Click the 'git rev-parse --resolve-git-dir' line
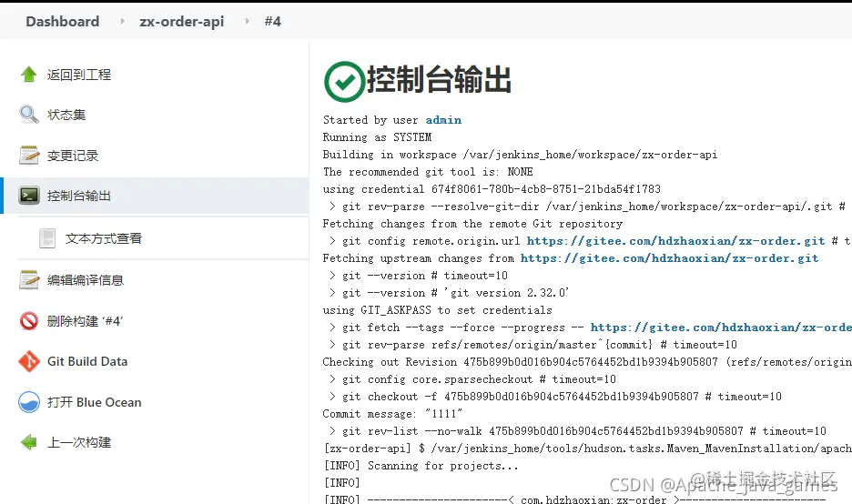Screen dimensions: 852x504 (587, 207)
